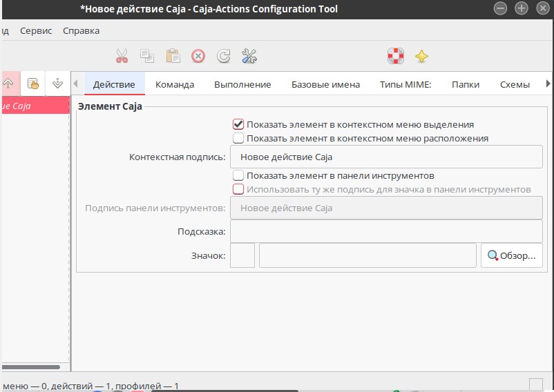Click the status bar square indicator

(x=536, y=384)
